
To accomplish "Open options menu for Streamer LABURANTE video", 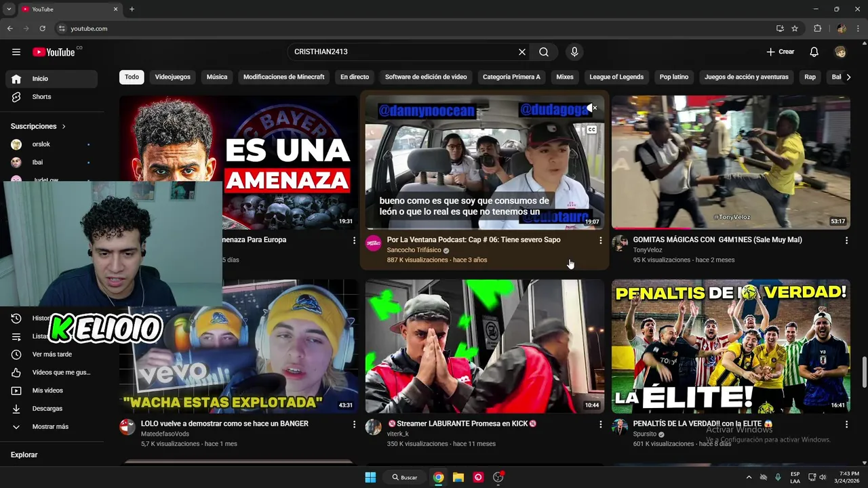I will point(600,424).
